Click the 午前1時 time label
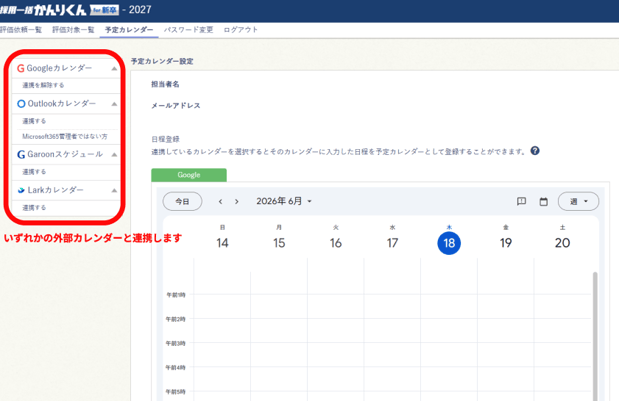Screen dimensions: 619x401 (x=176, y=295)
